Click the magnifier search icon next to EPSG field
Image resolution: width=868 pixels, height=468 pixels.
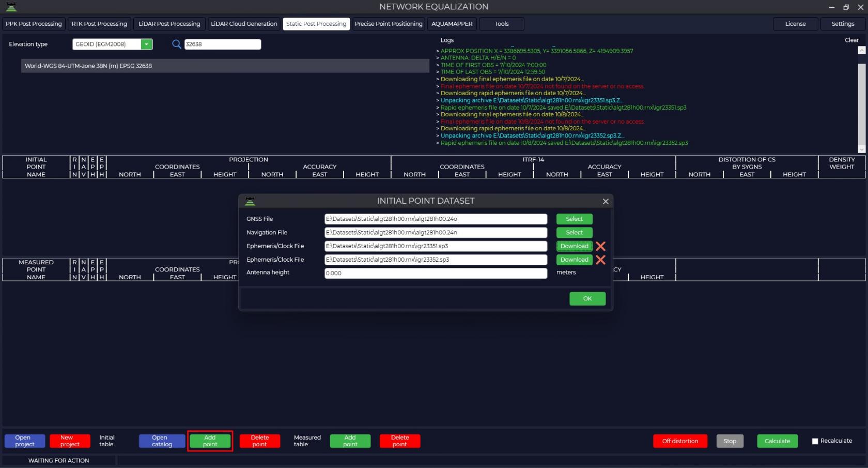click(177, 44)
